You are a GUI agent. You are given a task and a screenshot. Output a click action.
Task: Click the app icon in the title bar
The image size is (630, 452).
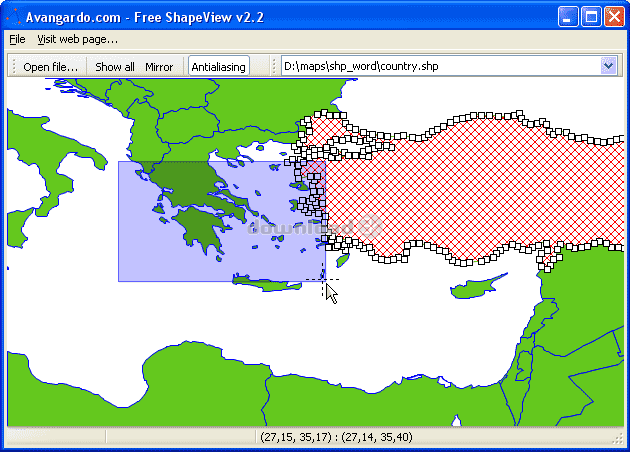pos(14,16)
